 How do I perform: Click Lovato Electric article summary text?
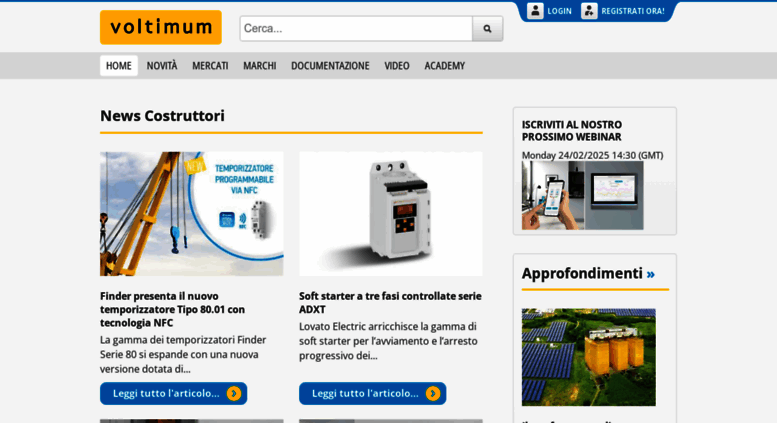click(388, 341)
